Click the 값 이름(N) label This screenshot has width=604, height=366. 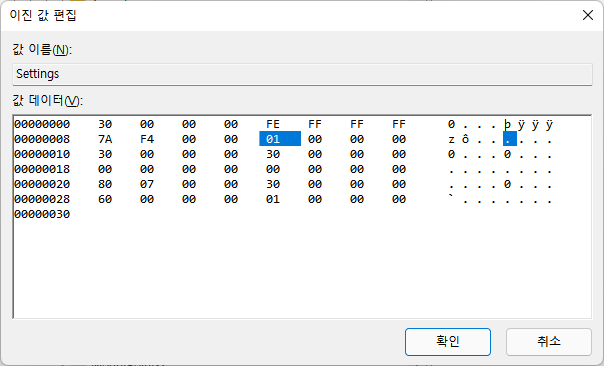click(42, 49)
